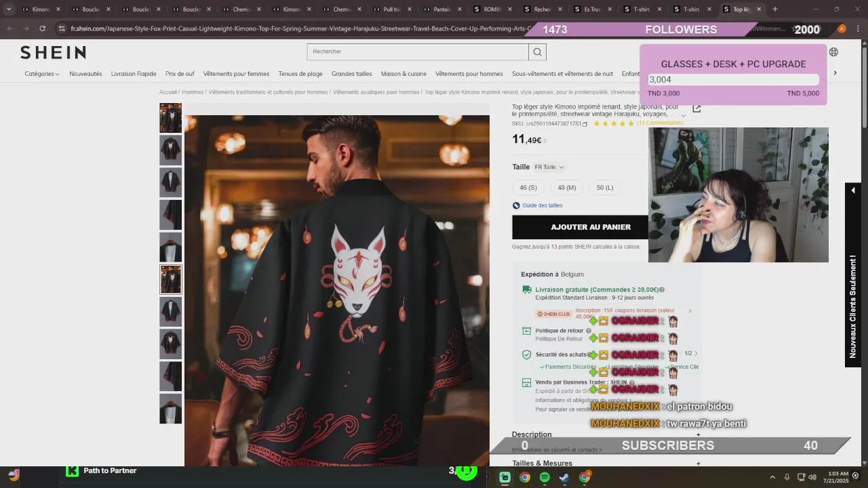This screenshot has height=488, width=868.
Task: Select the eighth product thumbnail
Action: pyautogui.click(x=170, y=344)
